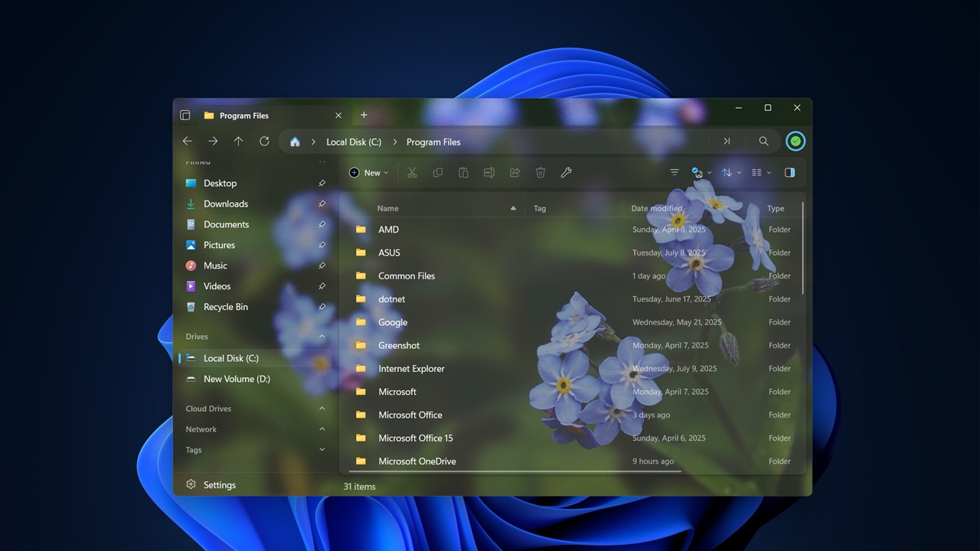This screenshot has height=551, width=980.
Task: Switch to the Program Files tab
Action: tap(243, 115)
